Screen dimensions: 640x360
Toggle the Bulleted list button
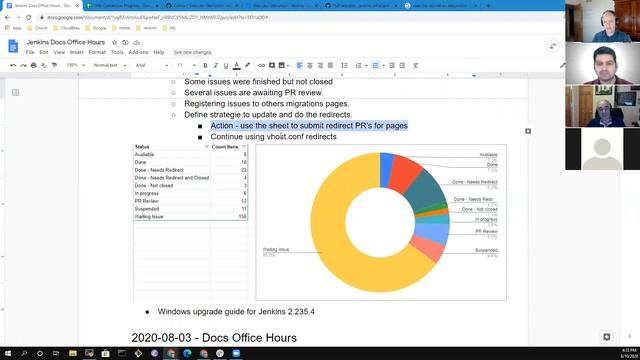coord(376,65)
